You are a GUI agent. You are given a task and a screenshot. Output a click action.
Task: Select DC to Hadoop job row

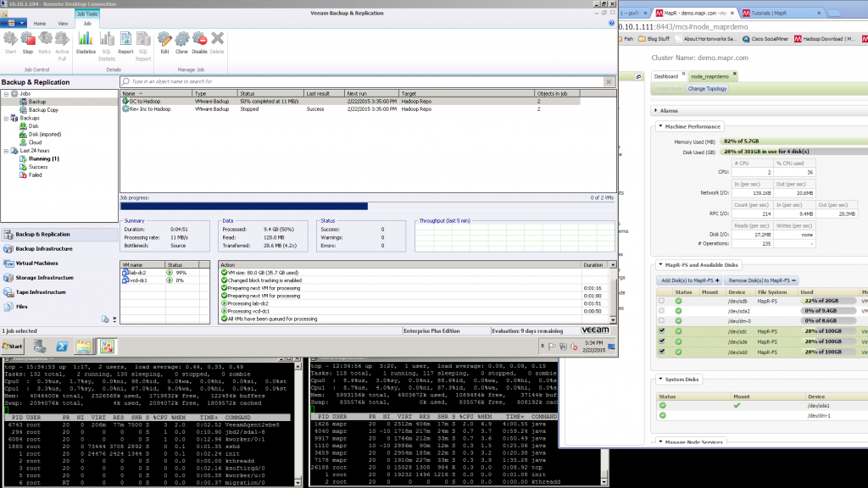pyautogui.click(x=350, y=102)
